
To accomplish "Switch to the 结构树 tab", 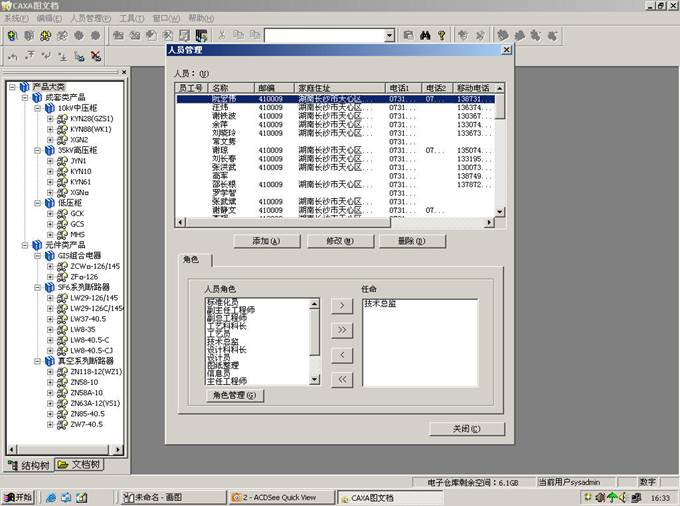I will [x=28, y=465].
